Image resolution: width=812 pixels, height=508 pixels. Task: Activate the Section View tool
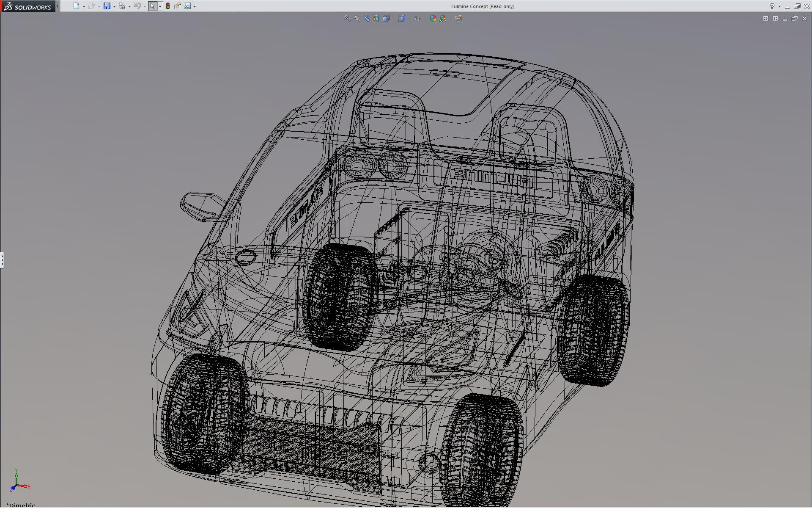[x=376, y=18]
